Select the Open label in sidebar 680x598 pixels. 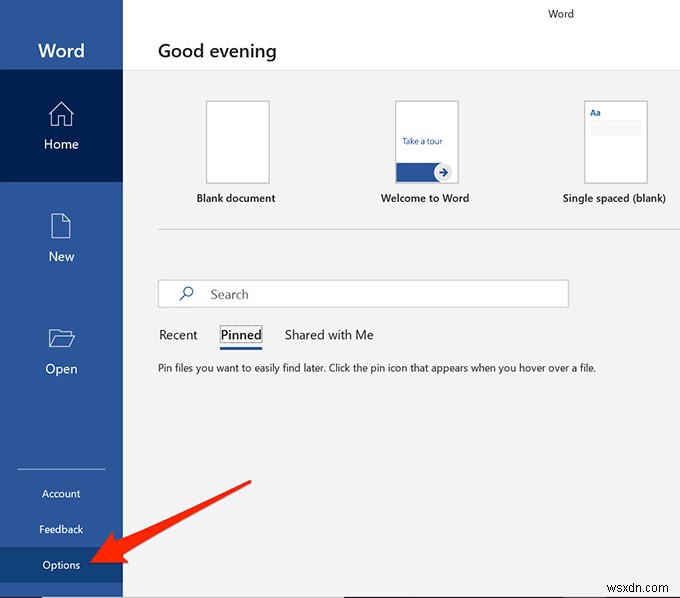[61, 369]
